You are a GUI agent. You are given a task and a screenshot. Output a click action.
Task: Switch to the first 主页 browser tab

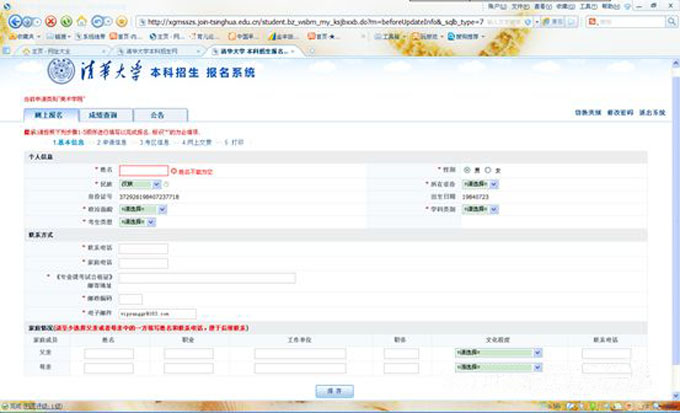click(63, 51)
